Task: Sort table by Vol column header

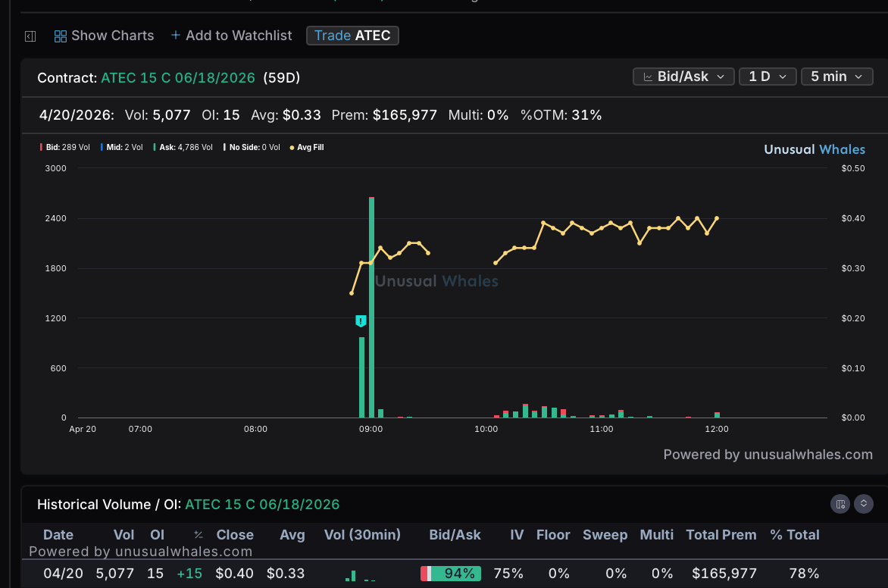Action: [124, 535]
